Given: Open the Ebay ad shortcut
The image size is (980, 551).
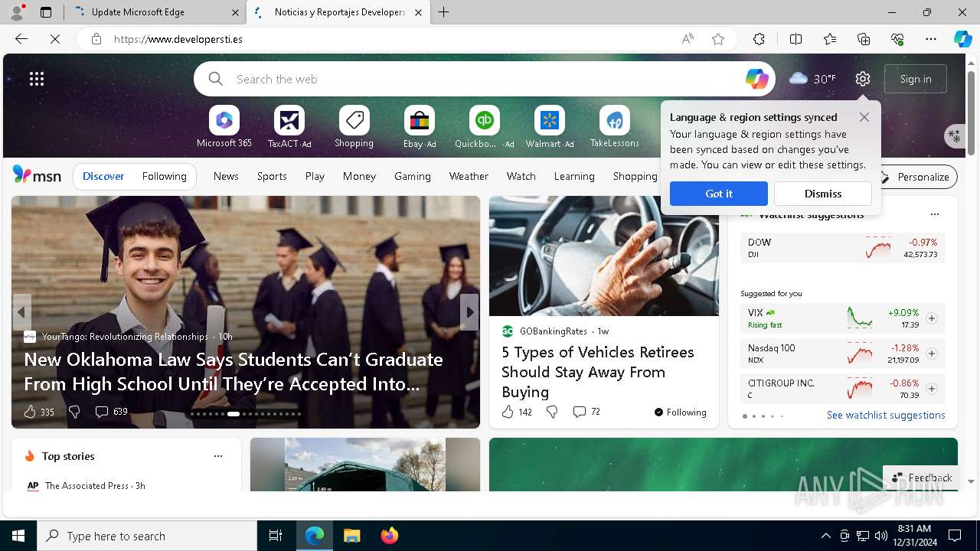Looking at the screenshot, I should coord(420,127).
